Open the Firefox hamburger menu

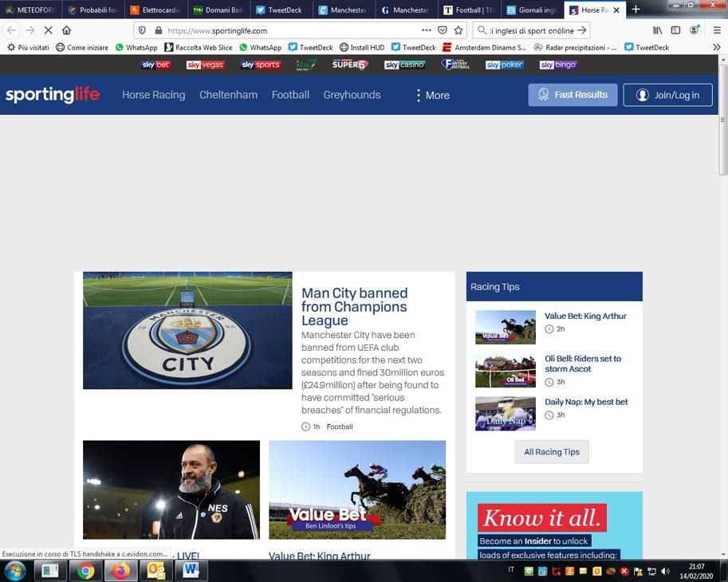tap(716, 30)
